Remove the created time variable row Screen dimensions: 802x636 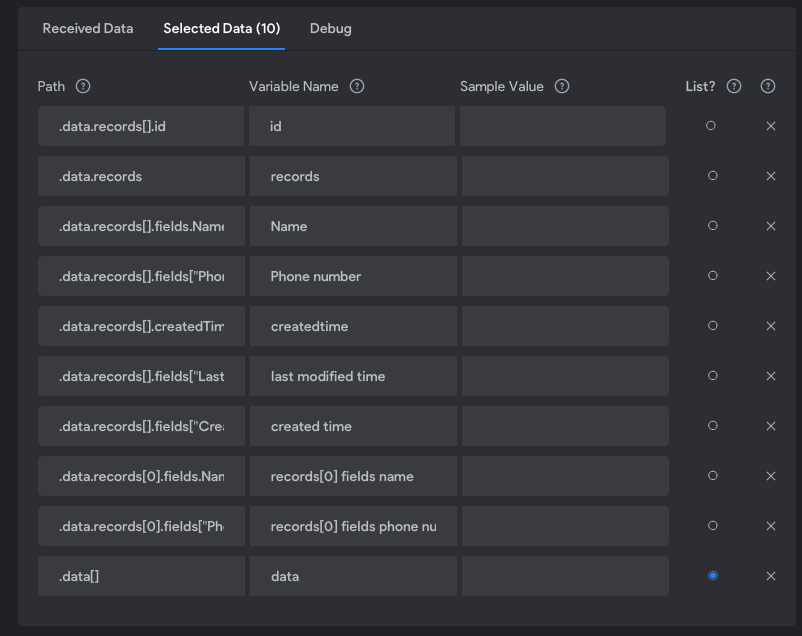[x=771, y=426]
